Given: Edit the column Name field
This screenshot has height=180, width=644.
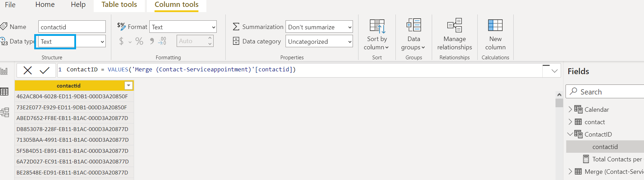Looking at the screenshot, I should point(72,27).
